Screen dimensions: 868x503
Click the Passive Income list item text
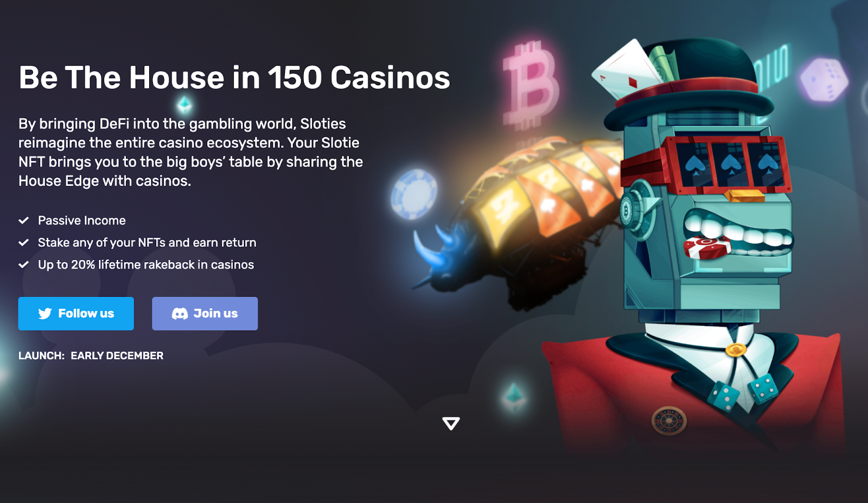pos(82,220)
